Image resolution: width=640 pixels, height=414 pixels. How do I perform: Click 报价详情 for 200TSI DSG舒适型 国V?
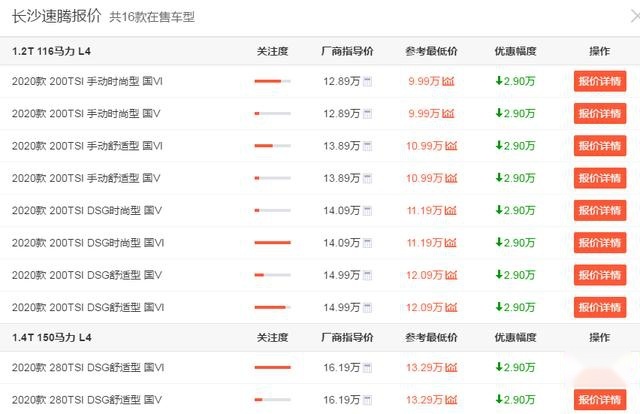600,275
